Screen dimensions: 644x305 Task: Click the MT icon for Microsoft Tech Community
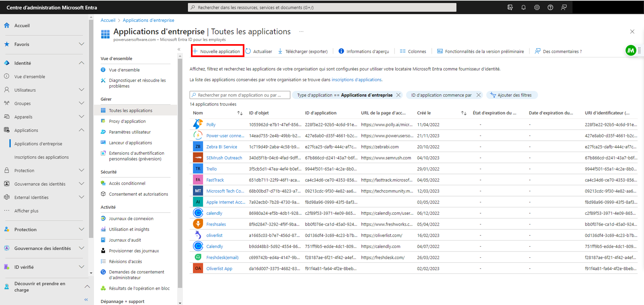pos(198,191)
